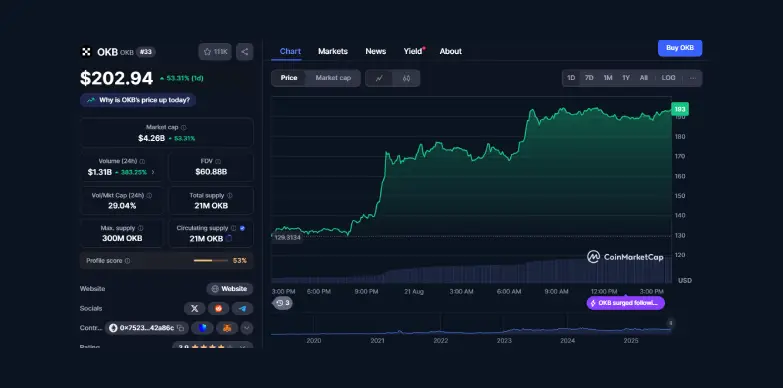Click Circulating supply info icon
Image resolution: width=783 pixels, height=388 pixels.
click(233, 228)
